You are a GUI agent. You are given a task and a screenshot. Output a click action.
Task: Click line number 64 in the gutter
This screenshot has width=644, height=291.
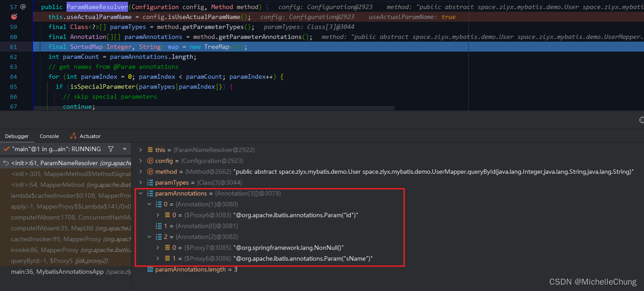click(13, 76)
